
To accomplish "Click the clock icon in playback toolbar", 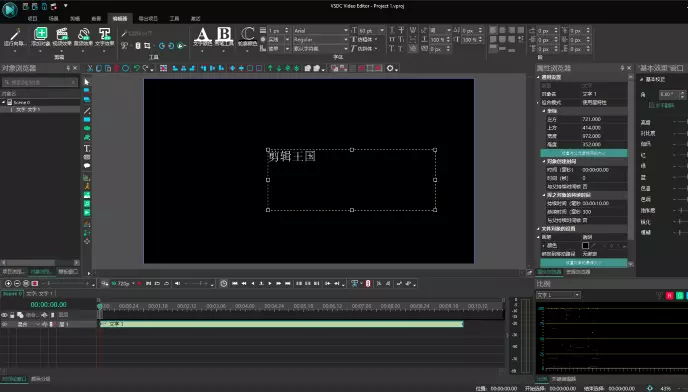I will click(224, 284).
